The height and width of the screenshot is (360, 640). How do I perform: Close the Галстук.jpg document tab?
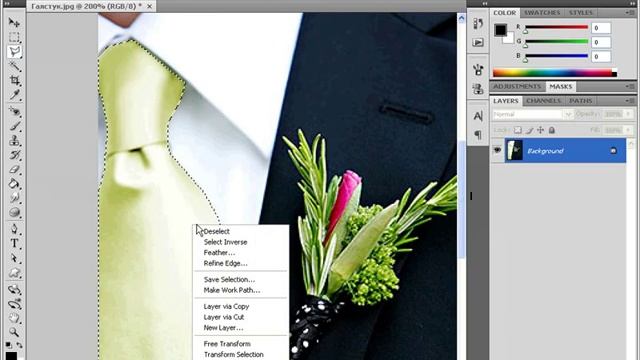(x=149, y=6)
